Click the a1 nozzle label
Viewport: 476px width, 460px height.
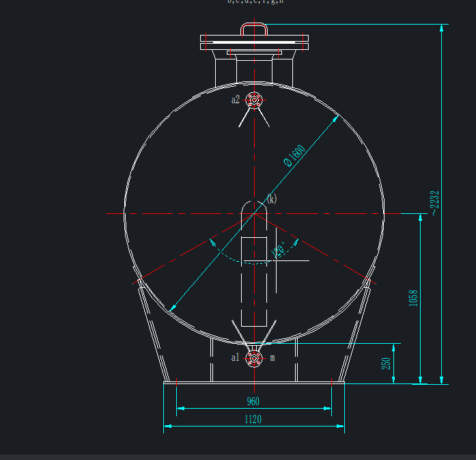tap(235, 357)
